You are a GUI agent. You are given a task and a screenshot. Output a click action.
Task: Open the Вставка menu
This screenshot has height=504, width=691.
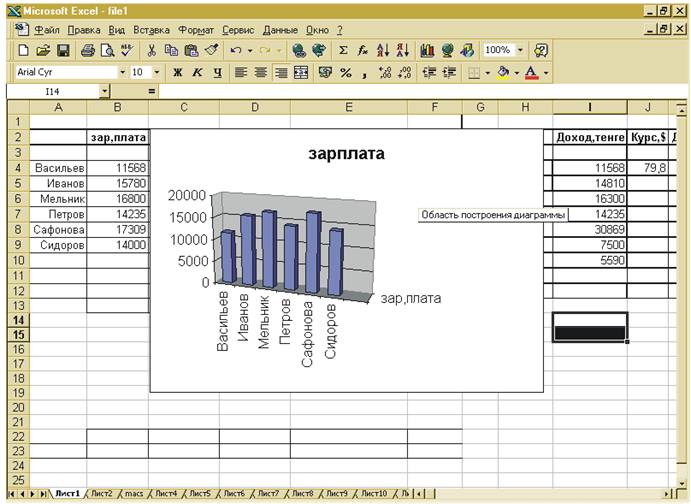coord(152,30)
